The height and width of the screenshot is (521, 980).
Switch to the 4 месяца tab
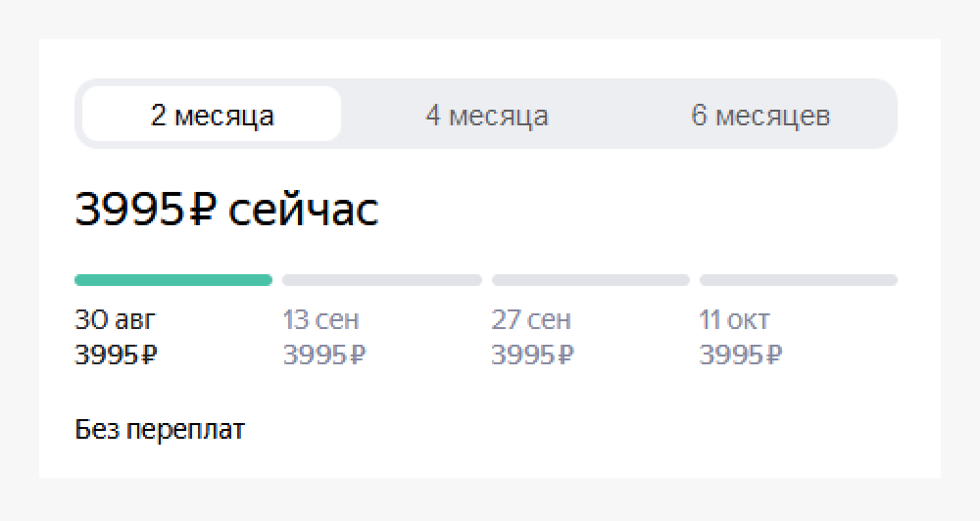486,116
